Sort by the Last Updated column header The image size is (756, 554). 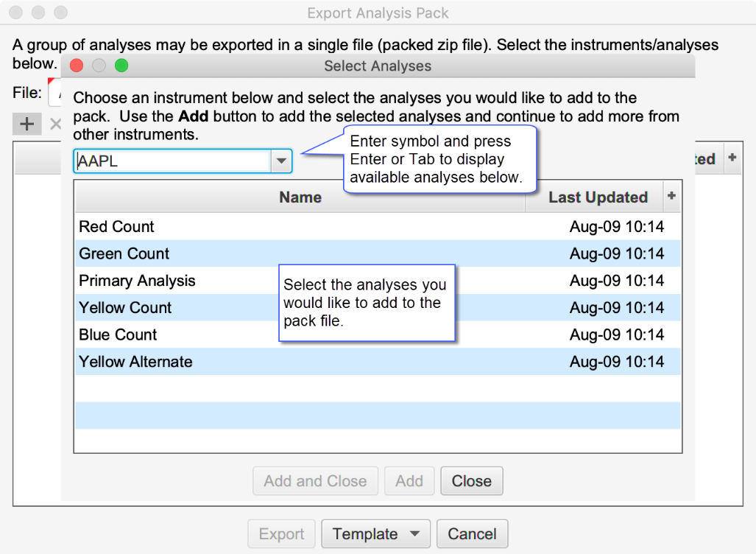(x=597, y=197)
